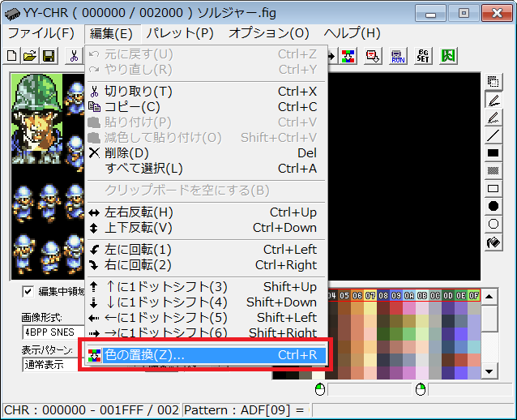Choose 切り取り(T) in the menu

207,92
